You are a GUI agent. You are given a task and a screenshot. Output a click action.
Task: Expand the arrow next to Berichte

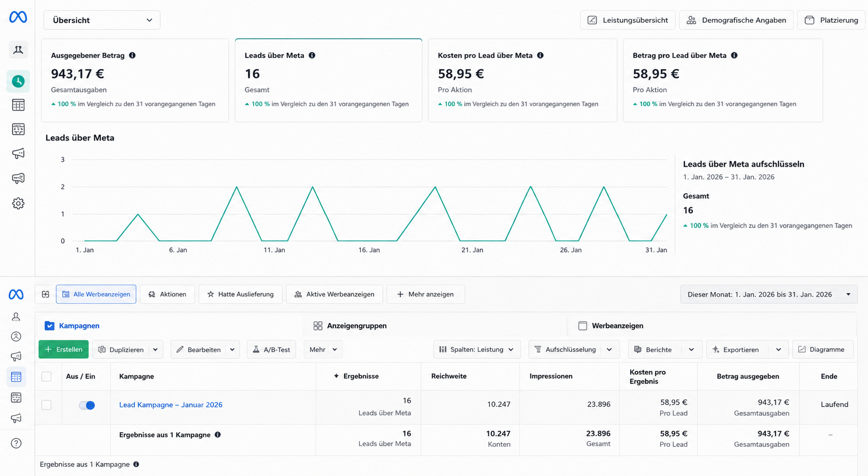click(x=691, y=349)
